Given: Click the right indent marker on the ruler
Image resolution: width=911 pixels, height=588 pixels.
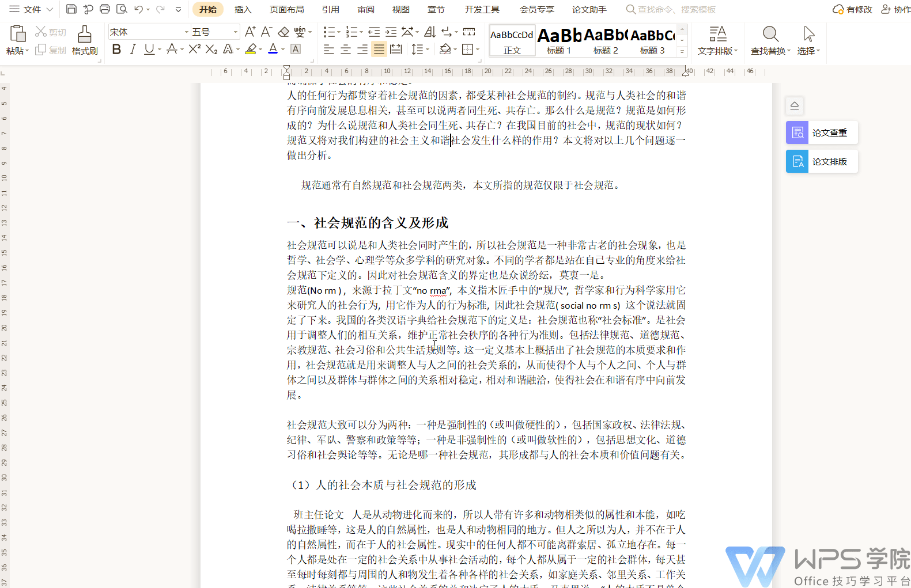Looking at the screenshot, I should click(x=686, y=72).
